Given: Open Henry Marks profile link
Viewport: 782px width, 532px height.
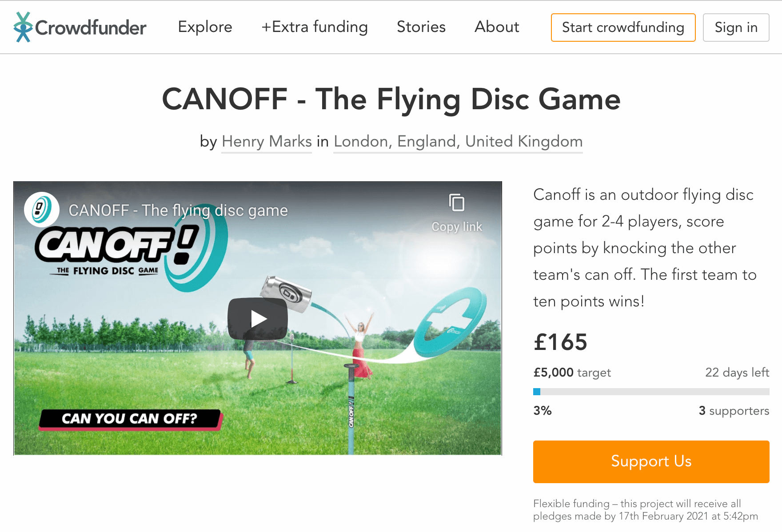Looking at the screenshot, I should 267,142.
